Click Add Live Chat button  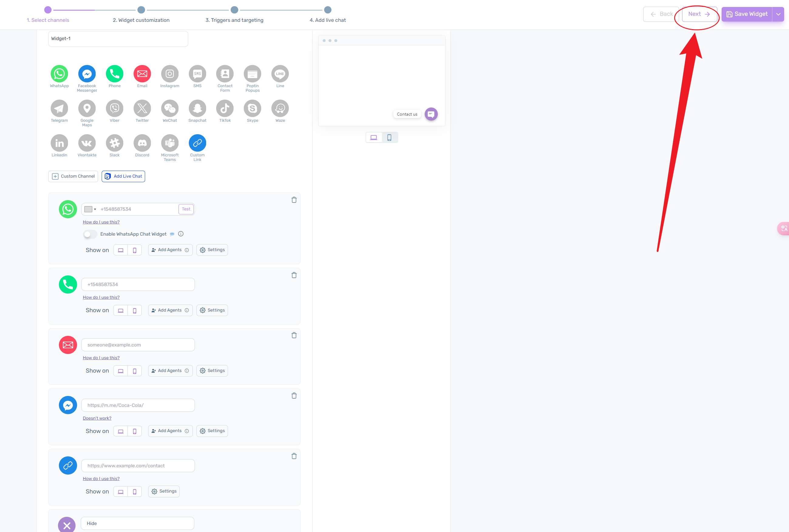pos(124,176)
